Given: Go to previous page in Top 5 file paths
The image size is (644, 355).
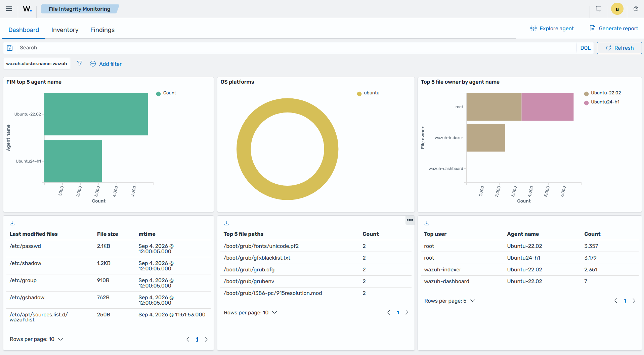Looking at the screenshot, I should [x=389, y=313].
